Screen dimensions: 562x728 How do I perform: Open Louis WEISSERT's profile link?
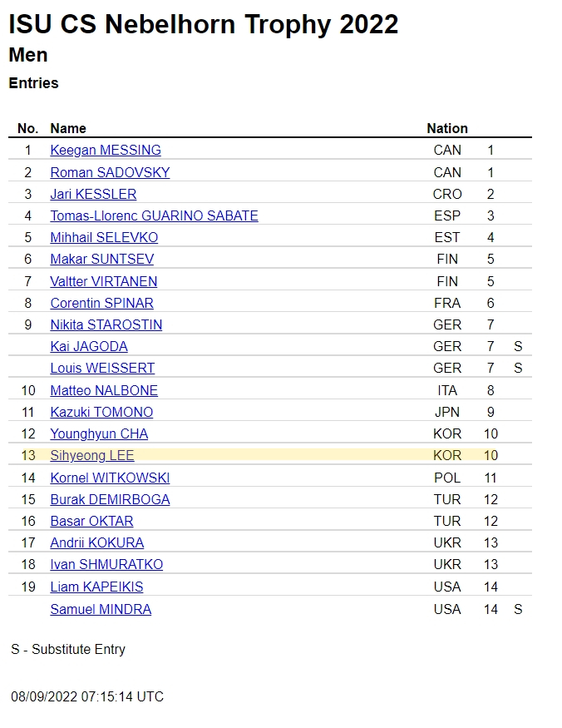102,368
